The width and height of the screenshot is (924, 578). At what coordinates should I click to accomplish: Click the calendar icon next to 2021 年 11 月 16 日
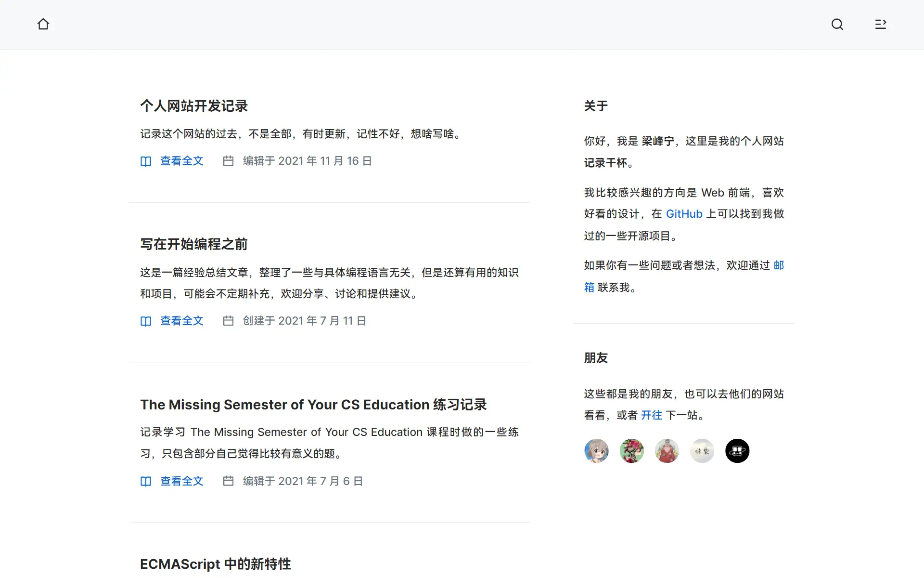click(229, 161)
